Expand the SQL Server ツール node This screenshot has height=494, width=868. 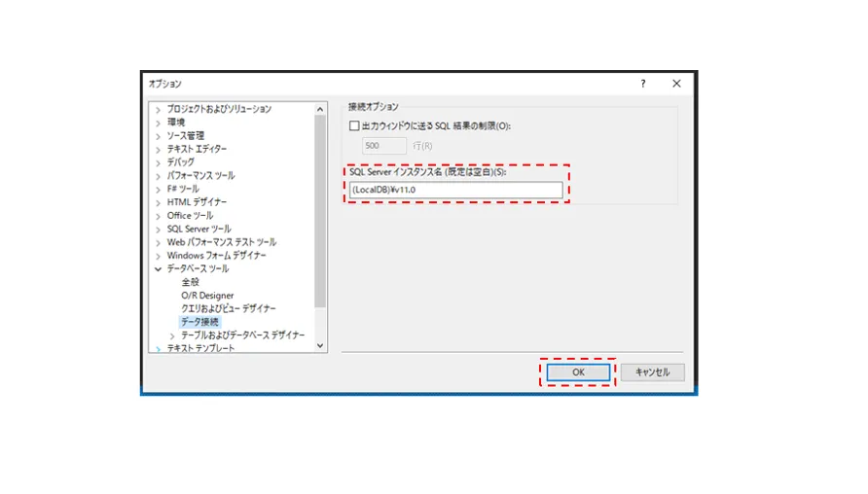(x=158, y=229)
